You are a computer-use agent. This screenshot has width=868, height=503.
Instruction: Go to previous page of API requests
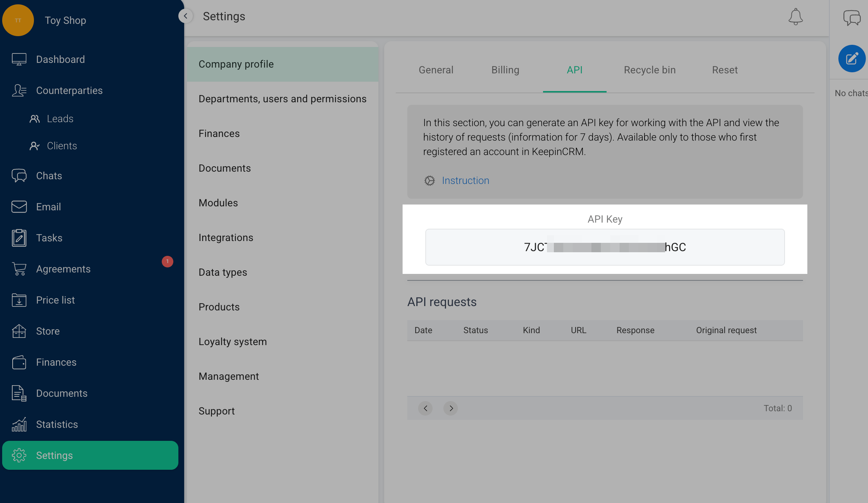[425, 408]
